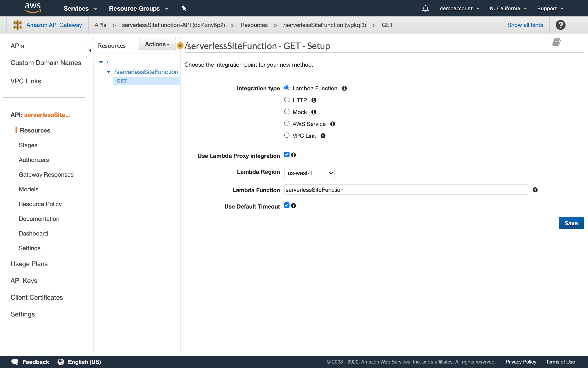Select AWS Service integration type

coord(287,123)
